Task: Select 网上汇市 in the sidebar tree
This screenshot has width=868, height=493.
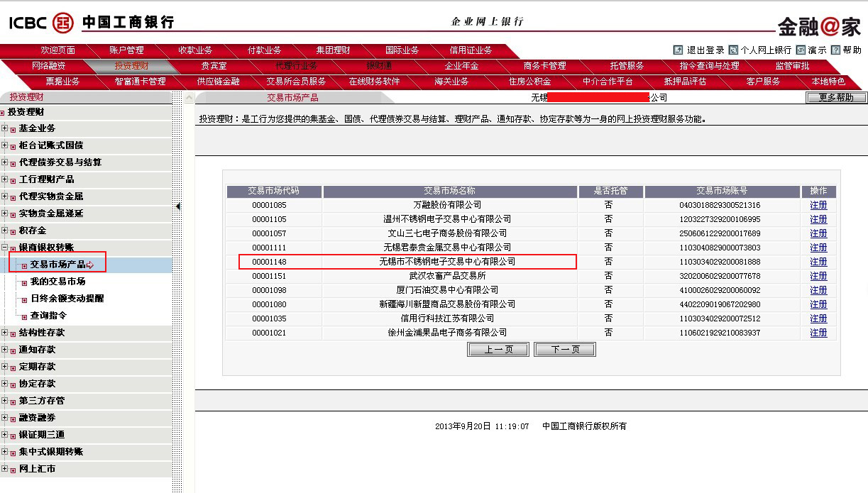Action: (x=37, y=469)
